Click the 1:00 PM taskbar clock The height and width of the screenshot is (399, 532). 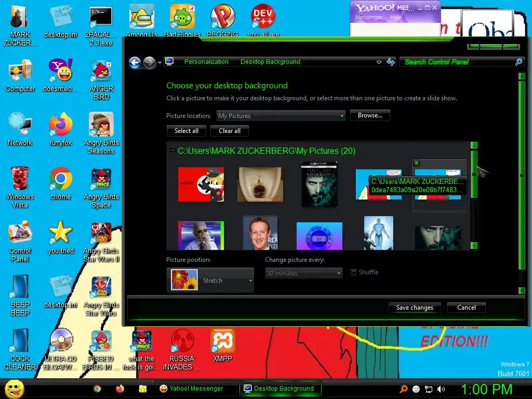(486, 389)
